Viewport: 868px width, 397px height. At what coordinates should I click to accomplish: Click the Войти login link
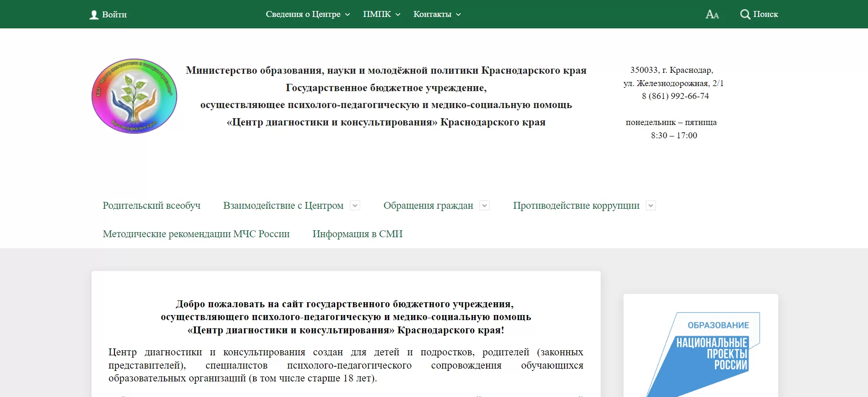tap(114, 15)
